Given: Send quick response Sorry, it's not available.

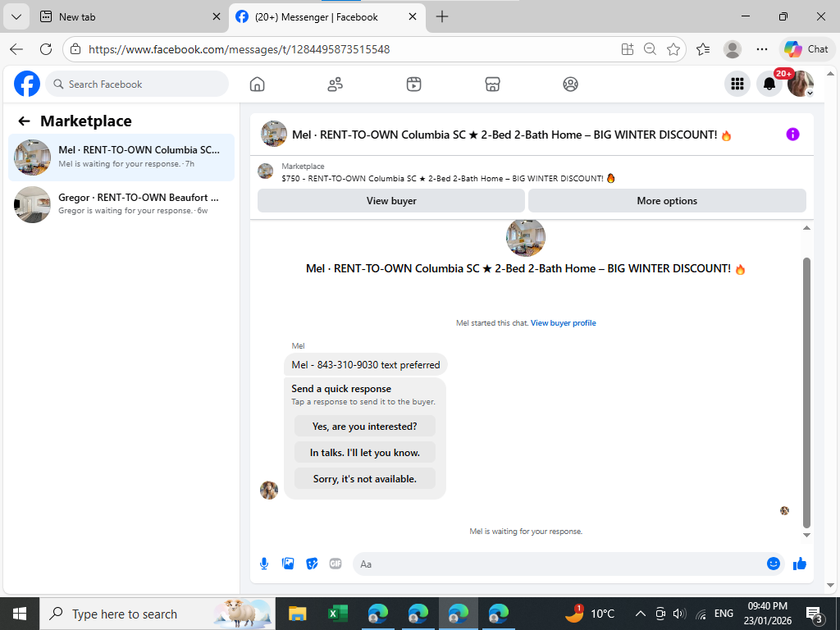Looking at the screenshot, I should click(x=365, y=479).
